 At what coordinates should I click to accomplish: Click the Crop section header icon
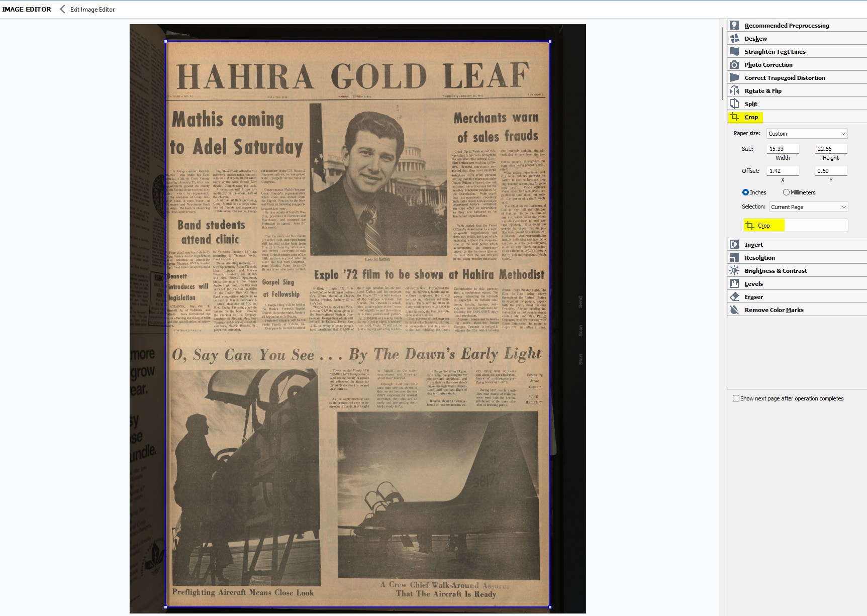tap(734, 117)
